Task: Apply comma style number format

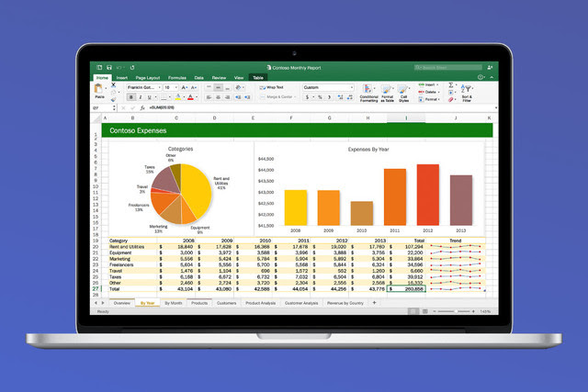Action: point(329,97)
